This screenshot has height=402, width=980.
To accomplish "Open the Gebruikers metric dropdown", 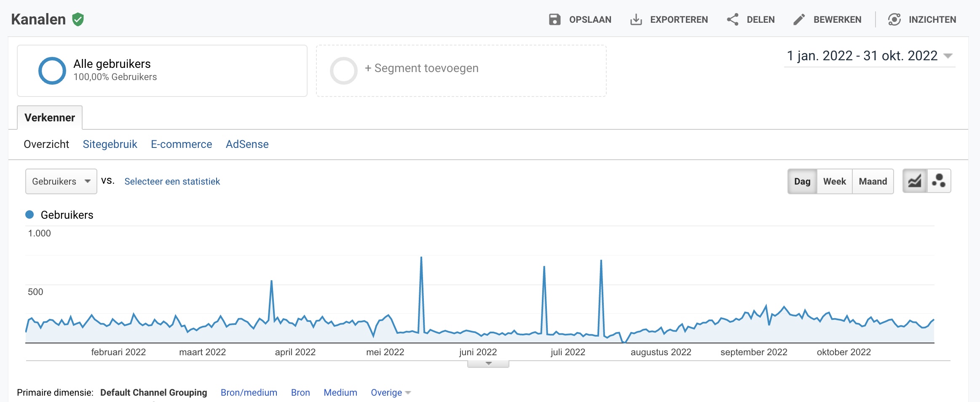I will click(61, 181).
